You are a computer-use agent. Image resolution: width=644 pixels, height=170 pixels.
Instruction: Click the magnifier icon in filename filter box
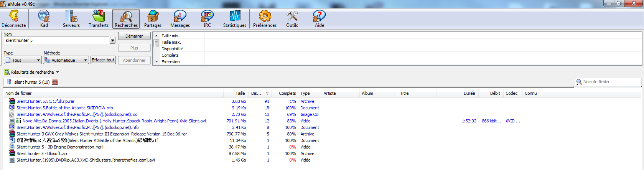tap(579, 82)
